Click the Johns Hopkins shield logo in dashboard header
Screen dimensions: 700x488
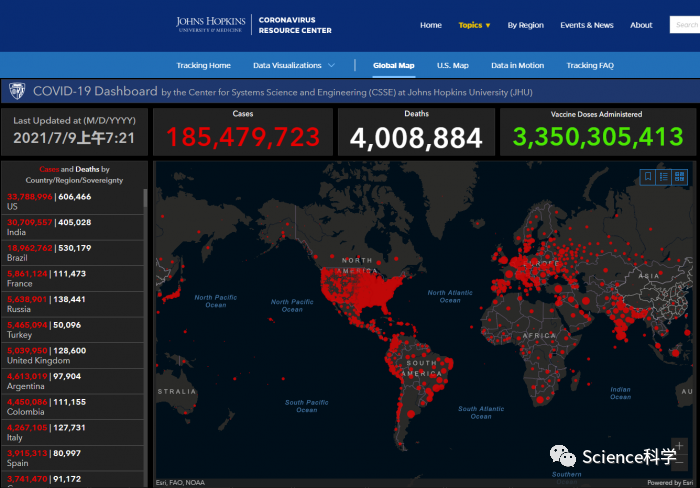[17, 91]
